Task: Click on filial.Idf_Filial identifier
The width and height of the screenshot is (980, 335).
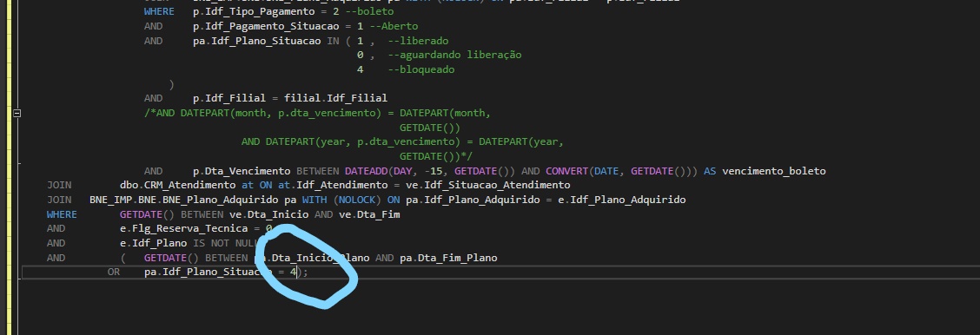Action: tap(335, 98)
